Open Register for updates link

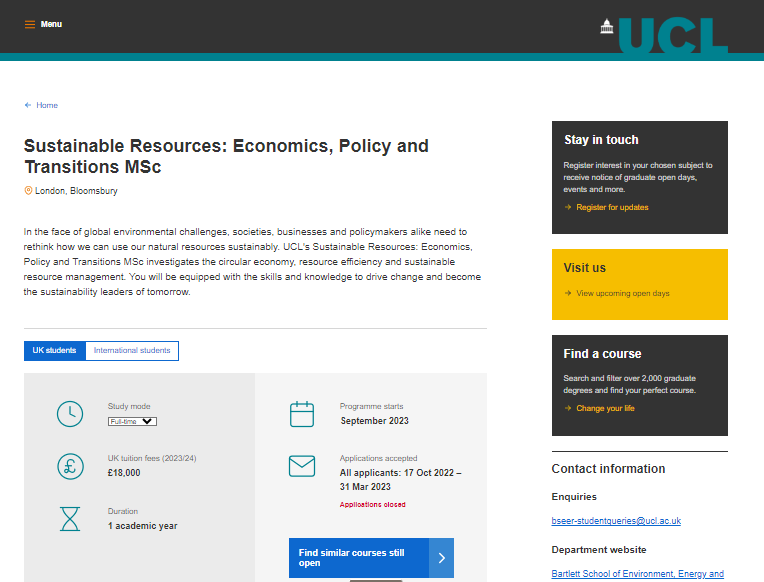tap(612, 207)
